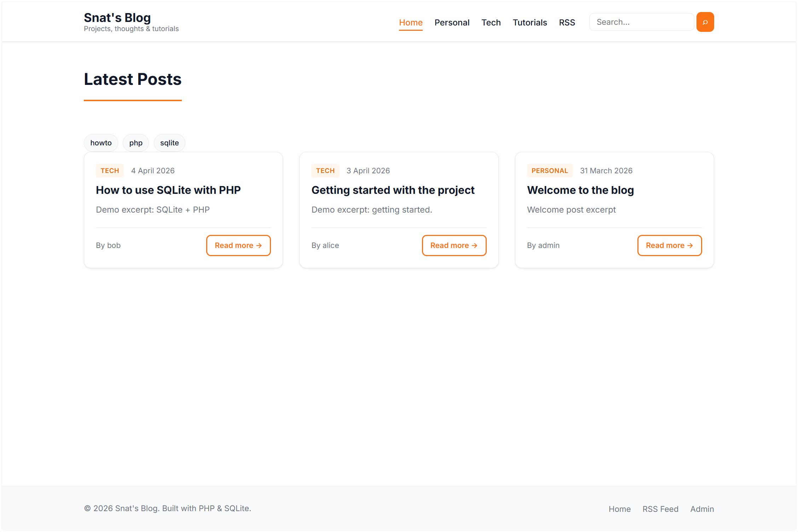The width and height of the screenshot is (798, 532).
Task: Click the search magnifier icon
Action: [705, 22]
